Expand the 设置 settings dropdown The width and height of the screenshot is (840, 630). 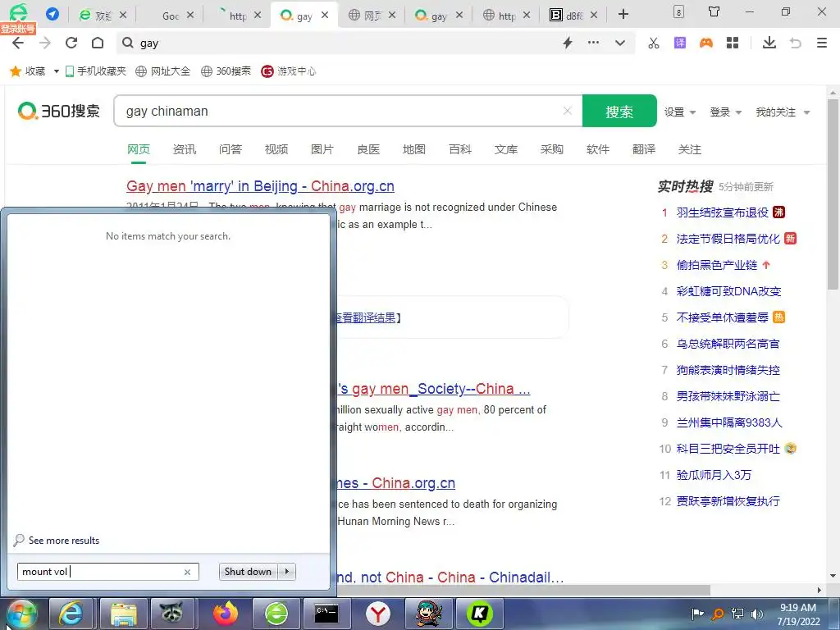[680, 112]
